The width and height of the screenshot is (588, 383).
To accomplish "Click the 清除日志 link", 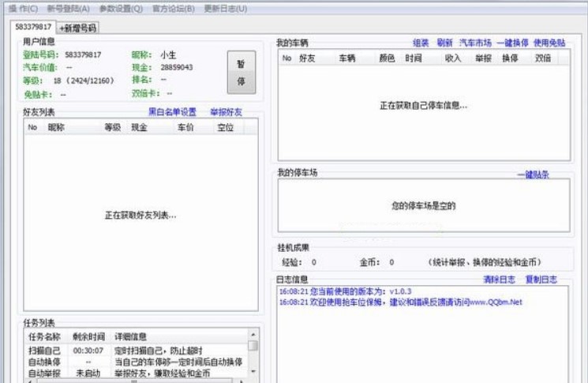I will tap(499, 280).
